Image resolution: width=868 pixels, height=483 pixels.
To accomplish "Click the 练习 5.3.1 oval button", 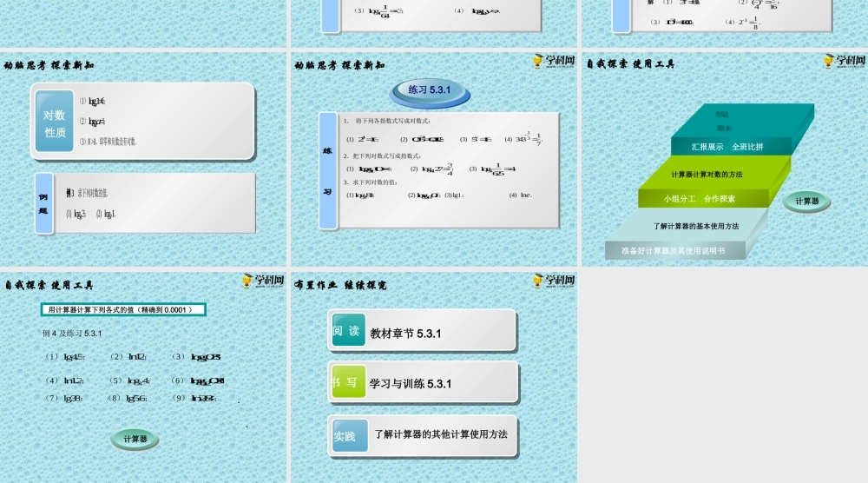I will pyautogui.click(x=430, y=91).
